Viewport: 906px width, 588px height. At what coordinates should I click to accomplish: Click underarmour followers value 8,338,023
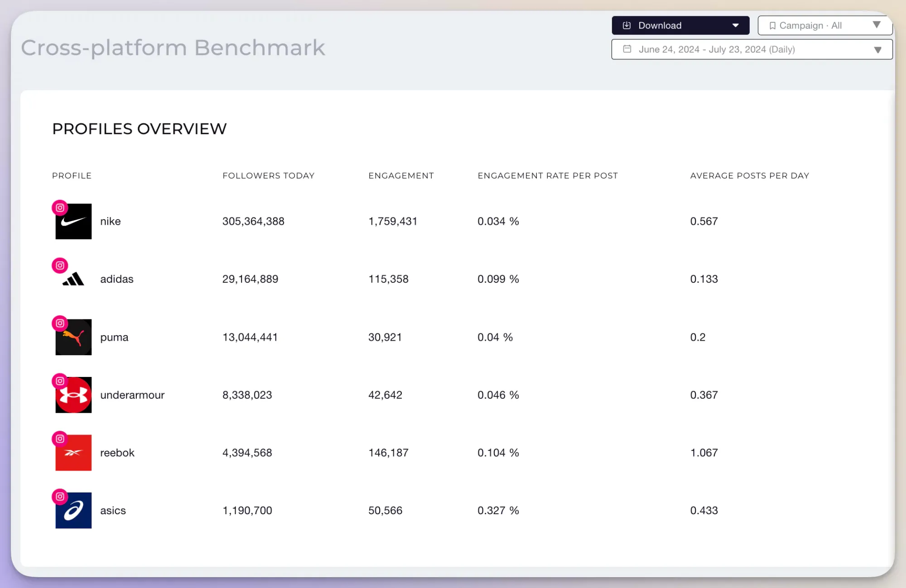[247, 395]
